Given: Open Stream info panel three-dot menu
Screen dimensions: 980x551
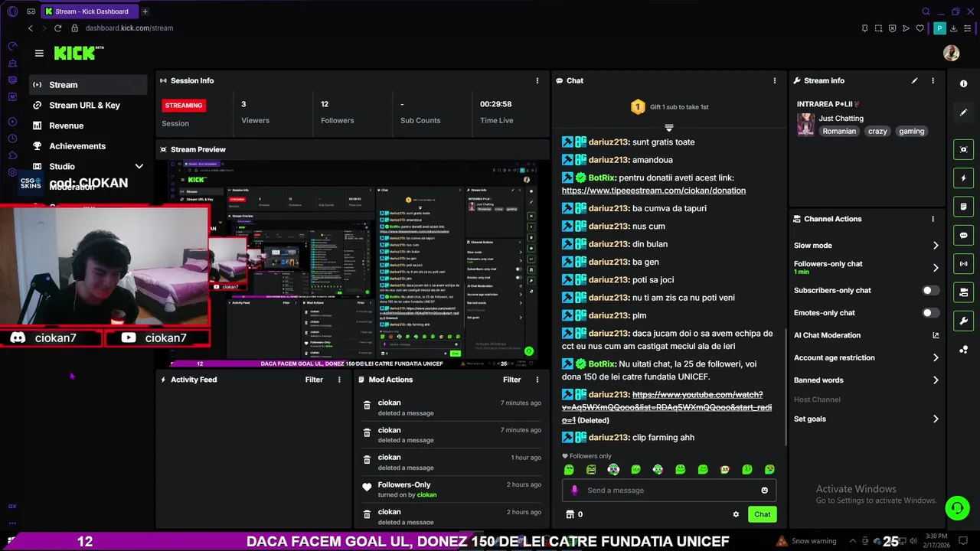Looking at the screenshot, I should (933, 80).
